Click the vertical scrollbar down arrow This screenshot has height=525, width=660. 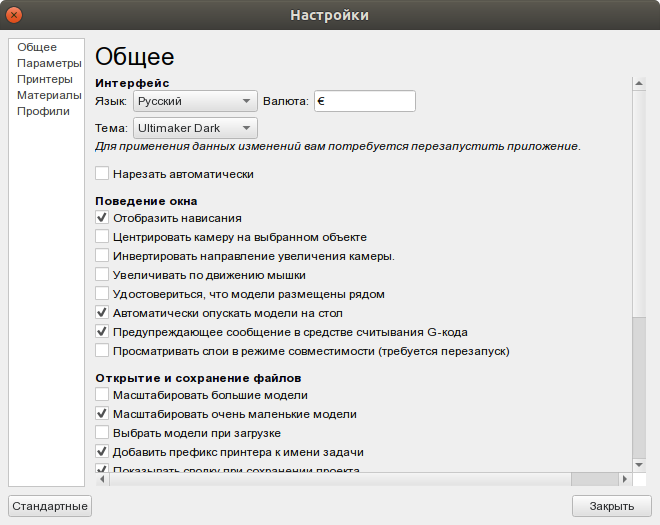coord(639,465)
